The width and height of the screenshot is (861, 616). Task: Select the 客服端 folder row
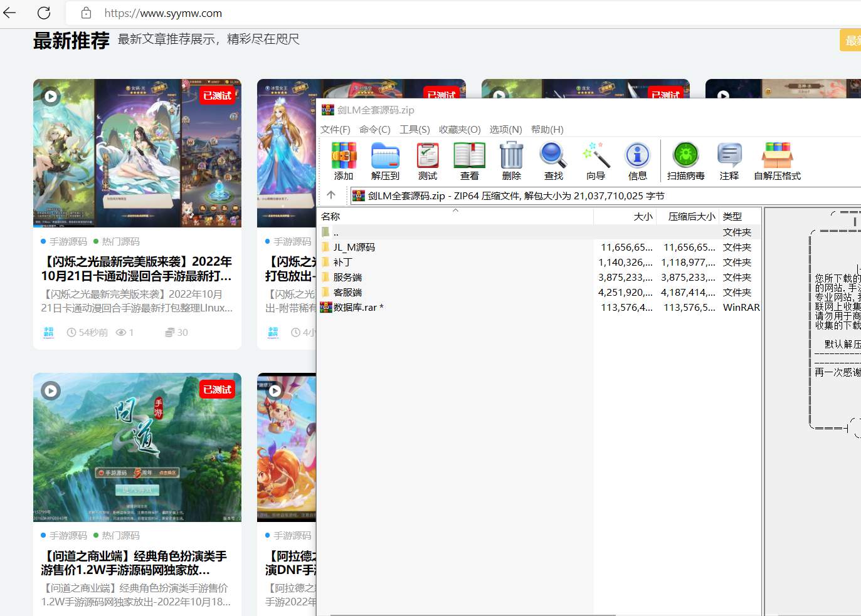[x=539, y=292]
